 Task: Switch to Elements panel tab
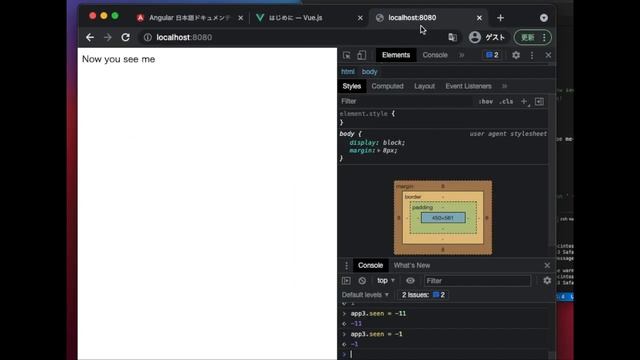click(x=396, y=55)
